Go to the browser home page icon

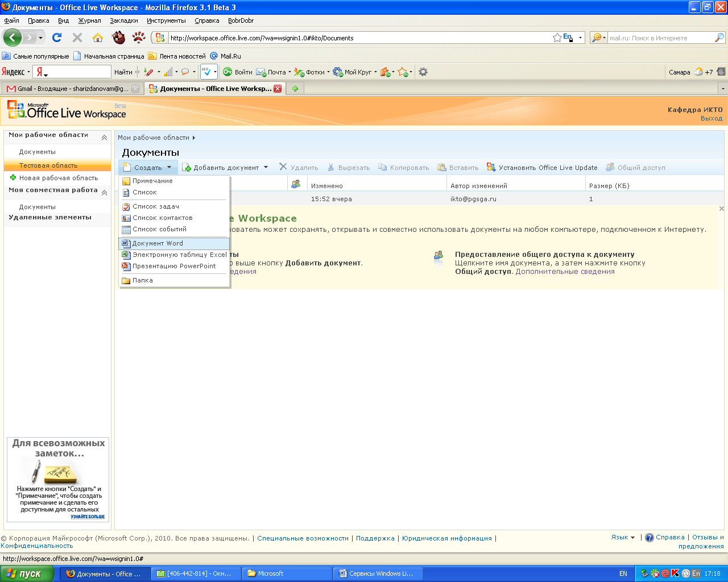pyautogui.click(x=98, y=38)
